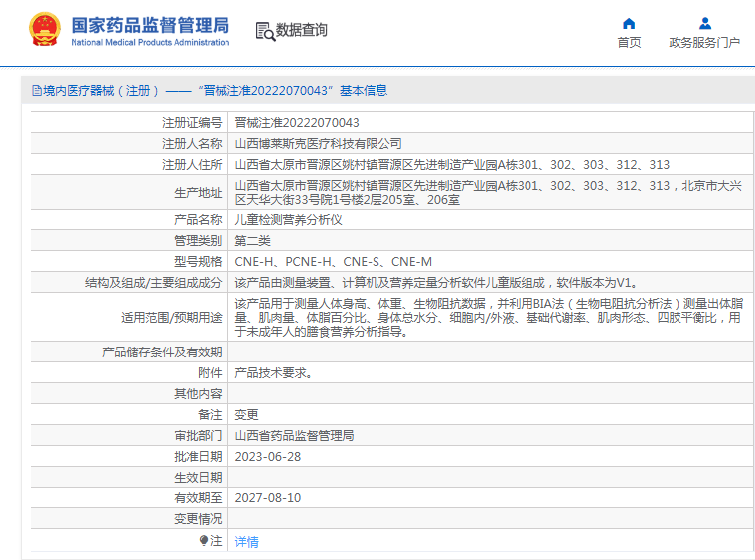The image size is (755, 560).
Task: Click the lightbulb icon beside 注
Action: (x=204, y=541)
